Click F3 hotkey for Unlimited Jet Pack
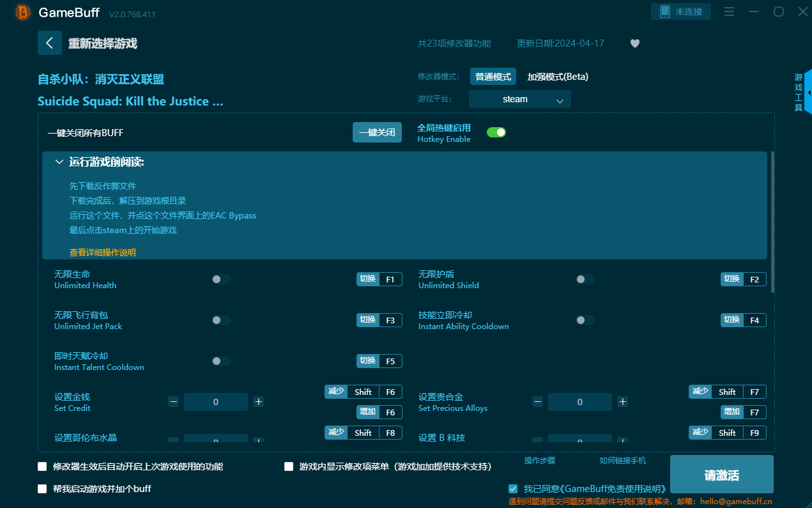The height and width of the screenshot is (508, 812). tap(379, 320)
